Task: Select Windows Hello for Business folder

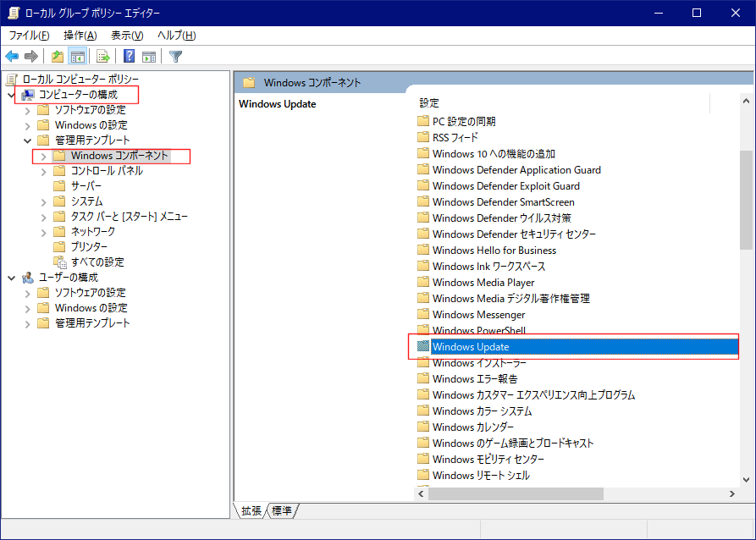Action: tap(494, 251)
